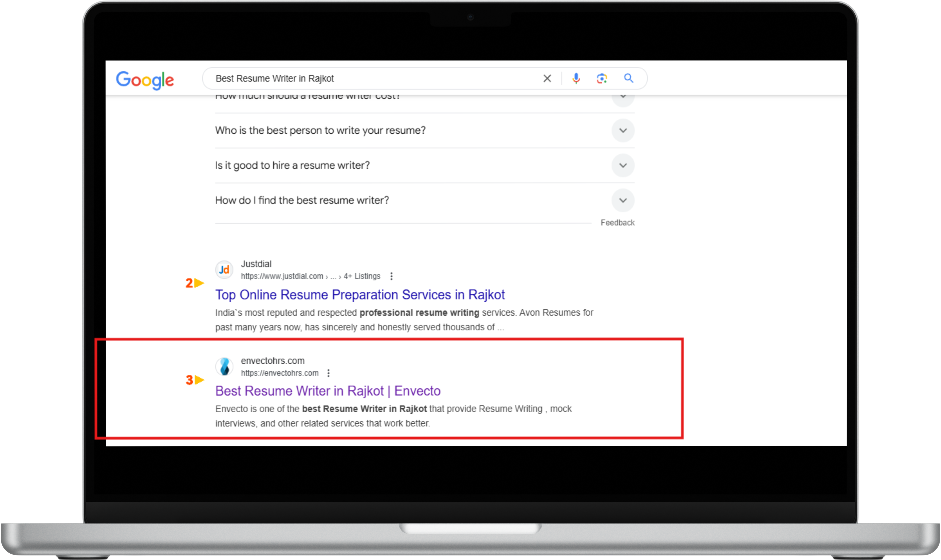Click the envectohrs.com favicon

pyautogui.click(x=224, y=366)
